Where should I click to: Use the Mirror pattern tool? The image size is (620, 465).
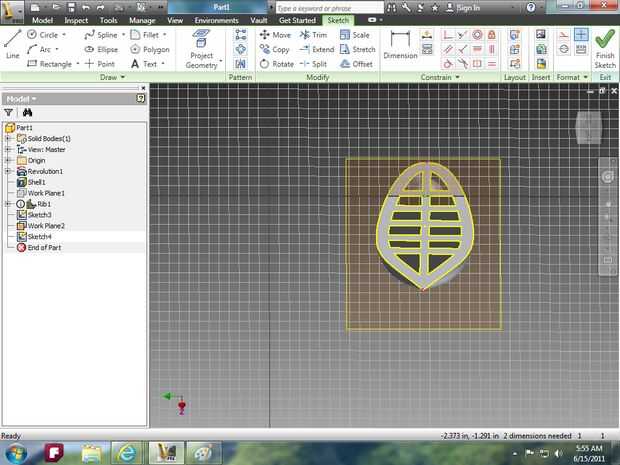pyautogui.click(x=240, y=64)
